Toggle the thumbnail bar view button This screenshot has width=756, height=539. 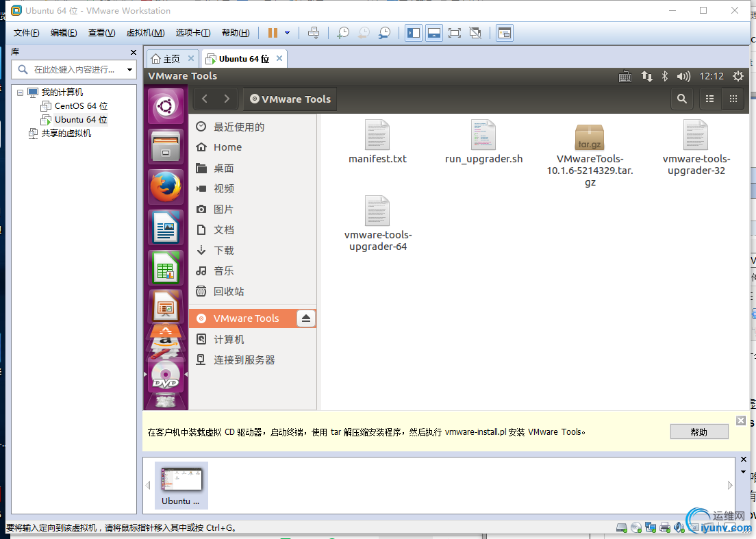(434, 33)
